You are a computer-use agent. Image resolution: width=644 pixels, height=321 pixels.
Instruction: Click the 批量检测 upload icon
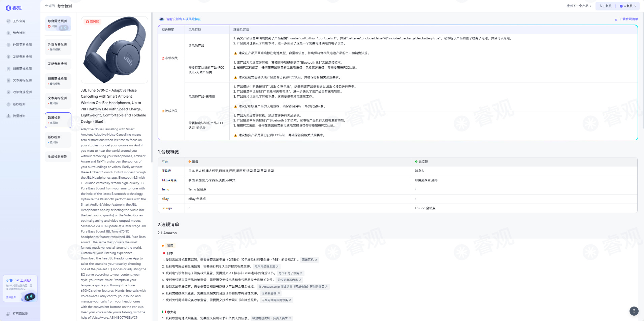(x=9, y=116)
